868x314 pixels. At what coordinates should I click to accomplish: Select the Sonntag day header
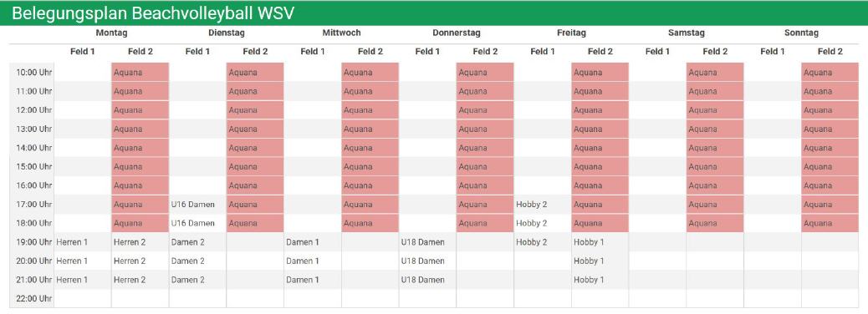coord(801,33)
